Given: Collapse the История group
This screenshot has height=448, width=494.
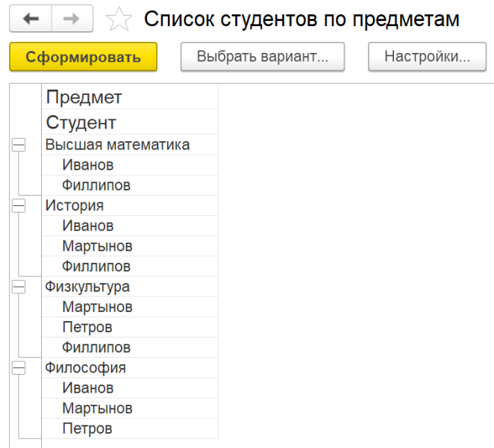Looking at the screenshot, I should [19, 206].
